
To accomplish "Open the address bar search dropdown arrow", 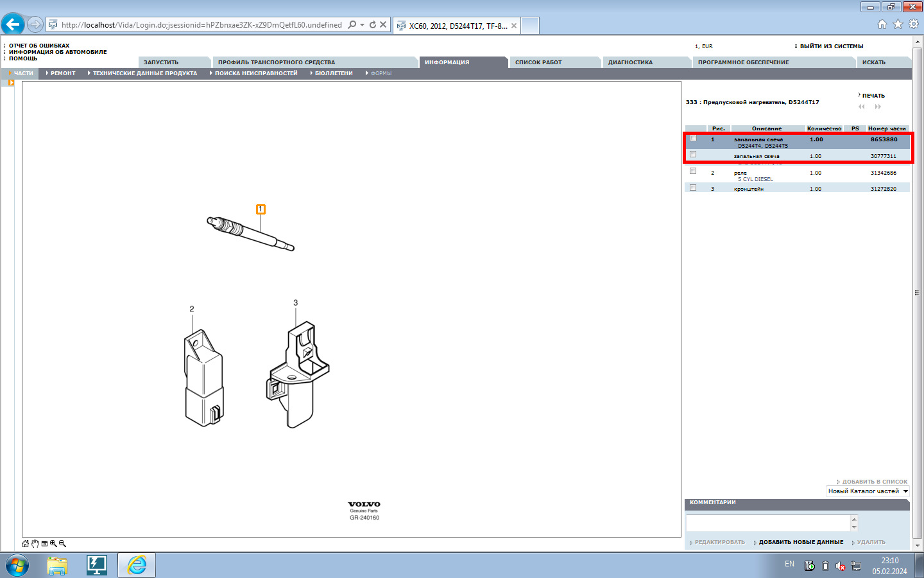I will pos(363,24).
